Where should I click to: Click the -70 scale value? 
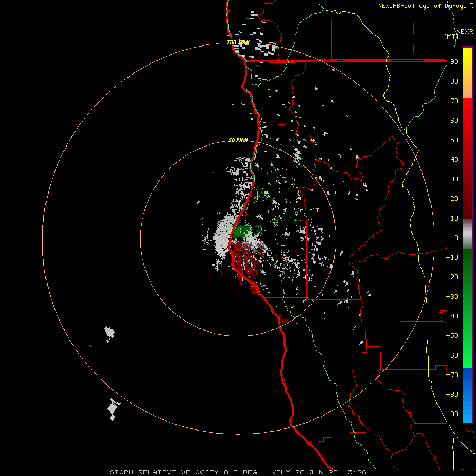452,375
